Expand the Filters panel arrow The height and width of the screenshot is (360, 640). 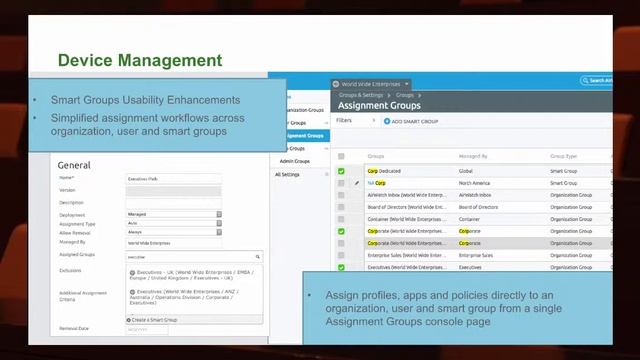point(373,120)
